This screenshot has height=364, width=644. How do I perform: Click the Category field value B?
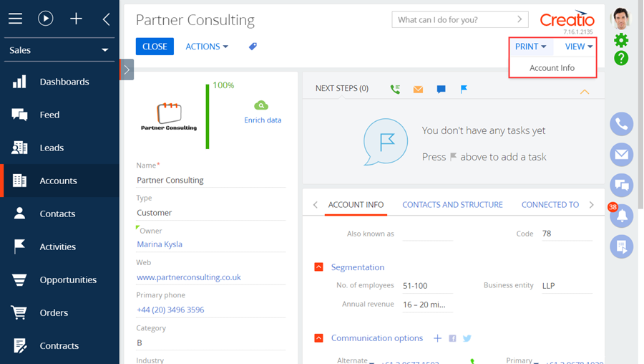[x=210, y=343]
